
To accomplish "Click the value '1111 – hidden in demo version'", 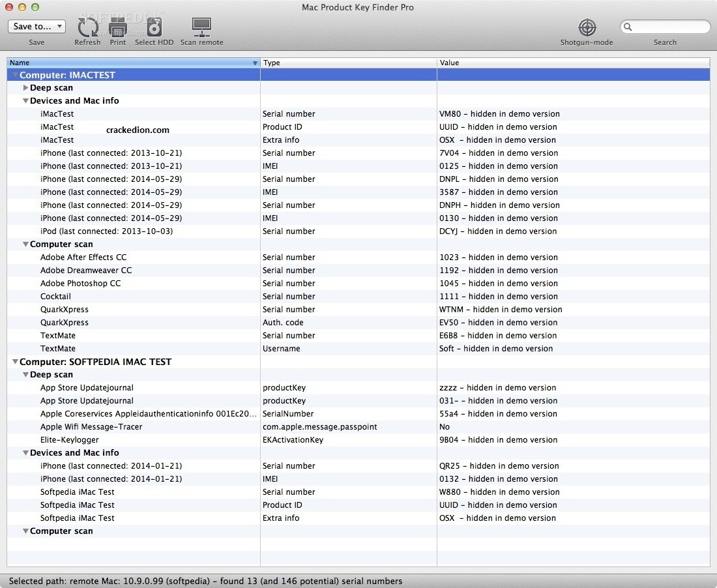I will [499, 297].
